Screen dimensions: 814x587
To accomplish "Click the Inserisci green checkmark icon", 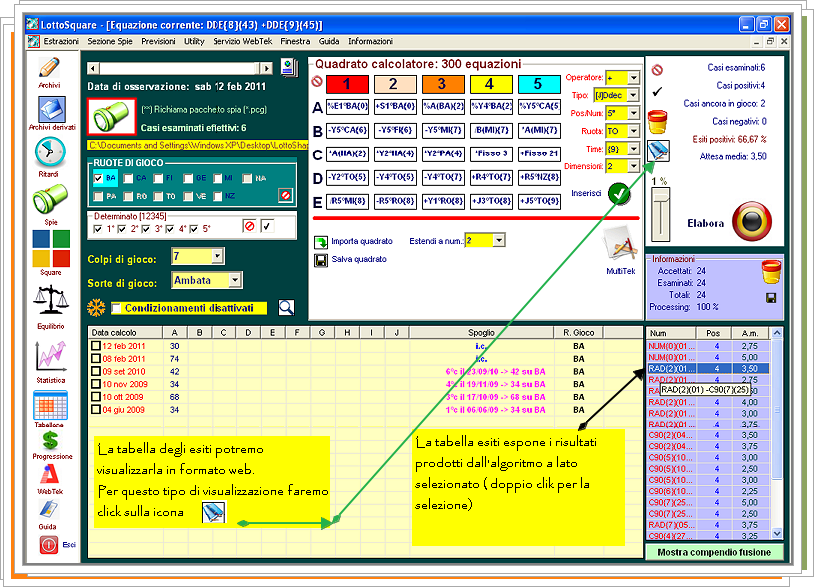I will 619,194.
